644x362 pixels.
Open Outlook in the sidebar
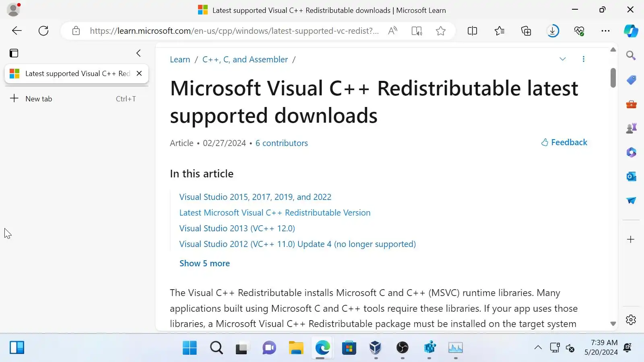coord(631,177)
